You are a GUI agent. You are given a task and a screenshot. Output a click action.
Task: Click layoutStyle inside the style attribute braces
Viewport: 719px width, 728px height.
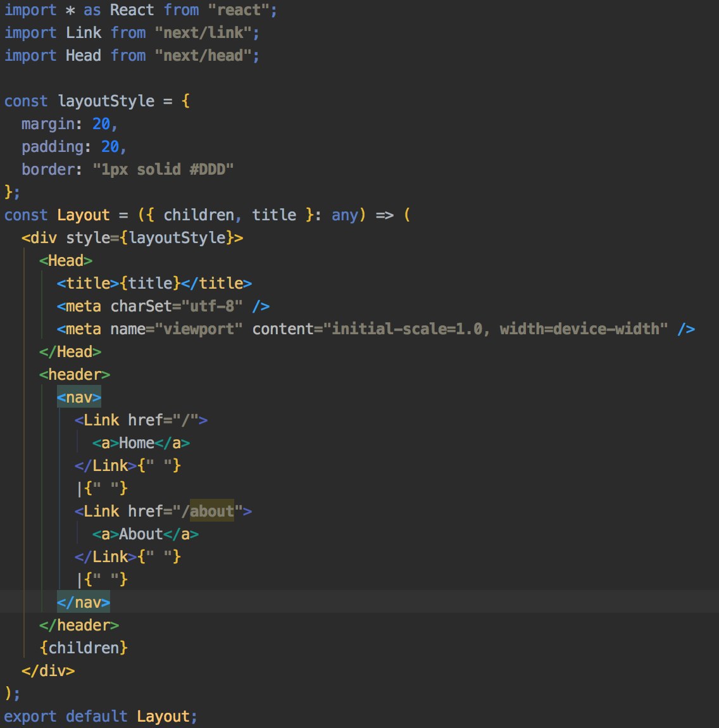pos(177,237)
